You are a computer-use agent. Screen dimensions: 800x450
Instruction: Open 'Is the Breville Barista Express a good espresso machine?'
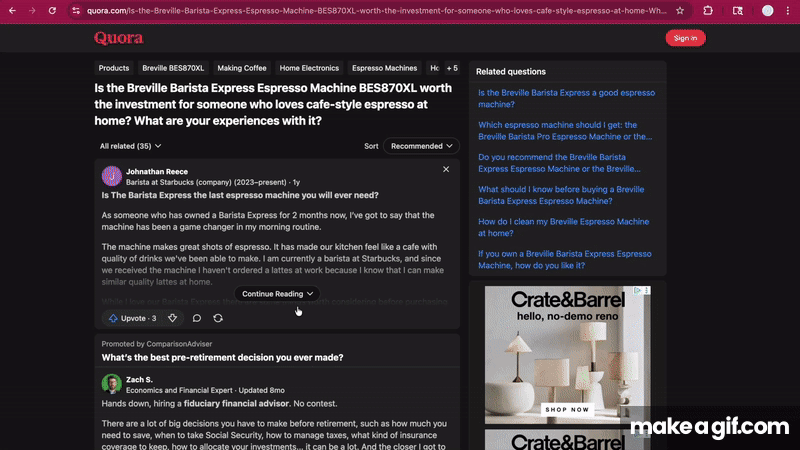(x=566, y=98)
